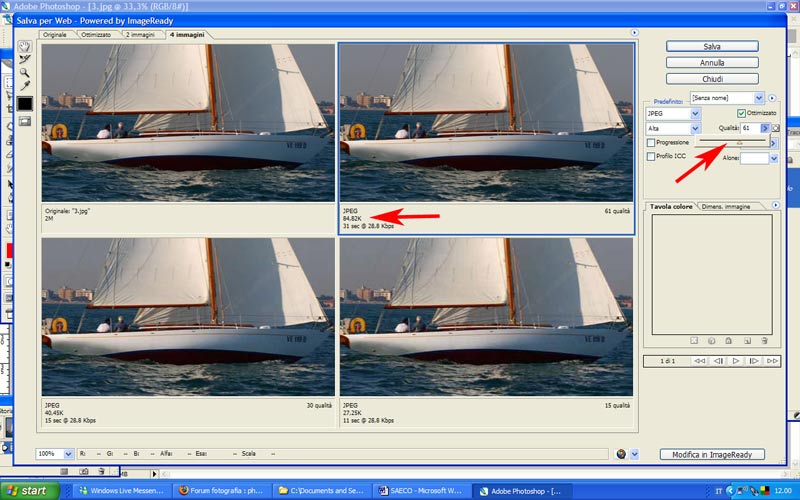Select the Eyedropper tool
800x500 pixels.
[25, 86]
